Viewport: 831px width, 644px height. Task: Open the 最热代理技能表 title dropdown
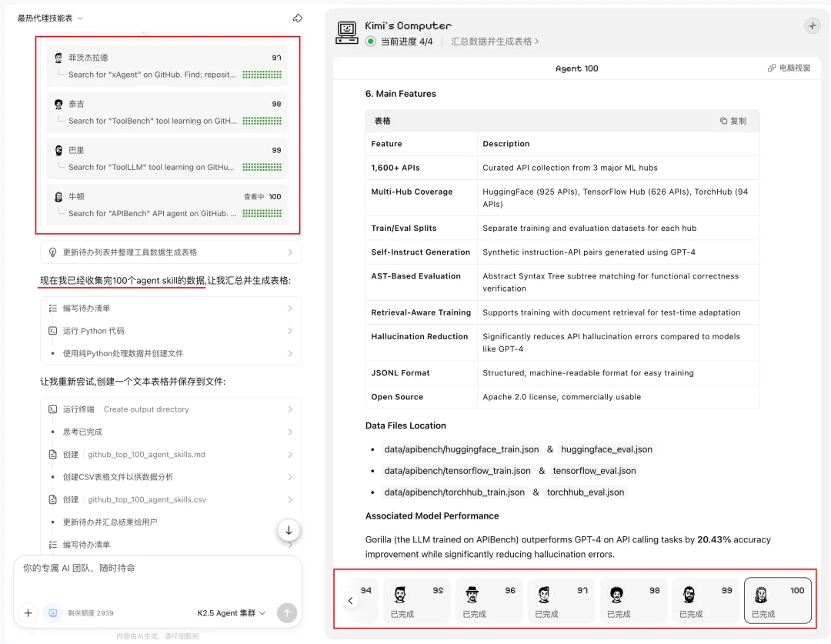pyautogui.click(x=51, y=18)
